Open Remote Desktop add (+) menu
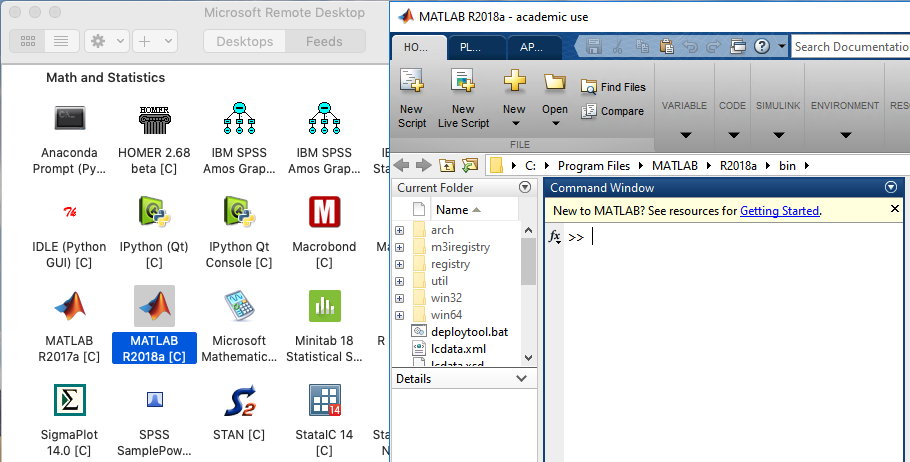The width and height of the screenshot is (910, 462). click(155, 41)
